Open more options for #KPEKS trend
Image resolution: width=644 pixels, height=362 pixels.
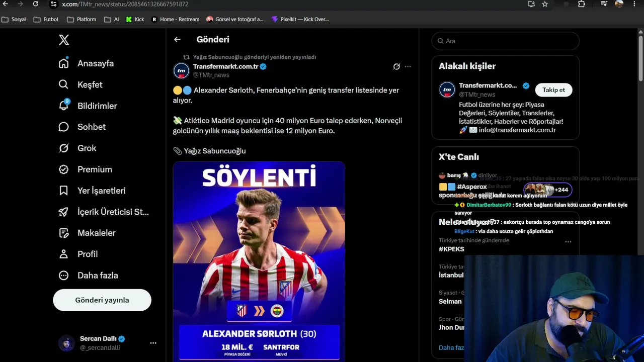point(568,242)
